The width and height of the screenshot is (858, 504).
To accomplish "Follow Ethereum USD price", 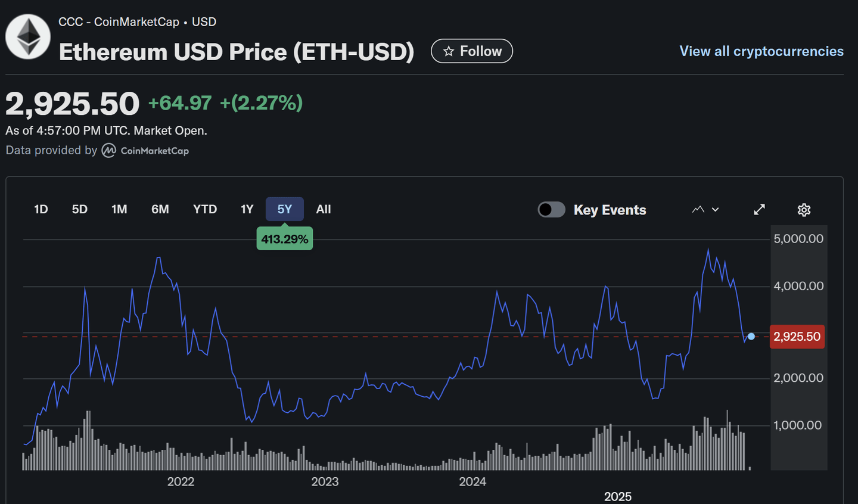I will [472, 51].
